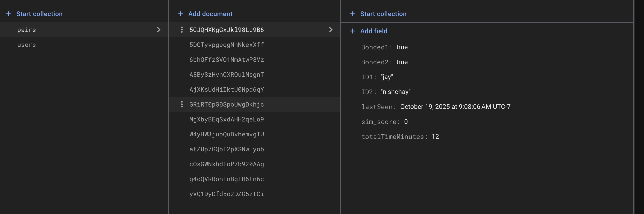Select the users collection
Viewport: 644px width, 214px height.
26,45
